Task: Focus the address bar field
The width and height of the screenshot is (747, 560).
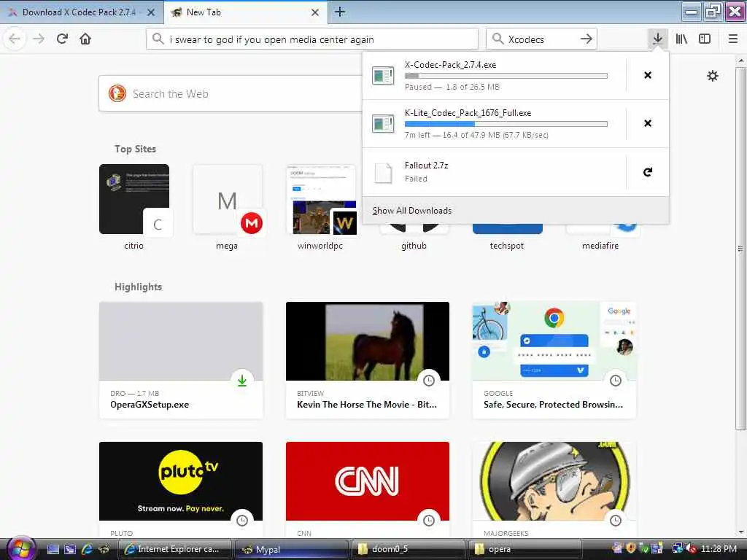Action: tap(312, 39)
